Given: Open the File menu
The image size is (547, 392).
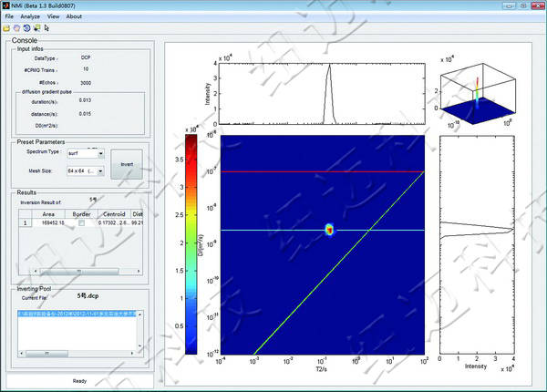Looking at the screenshot, I should (9, 16).
